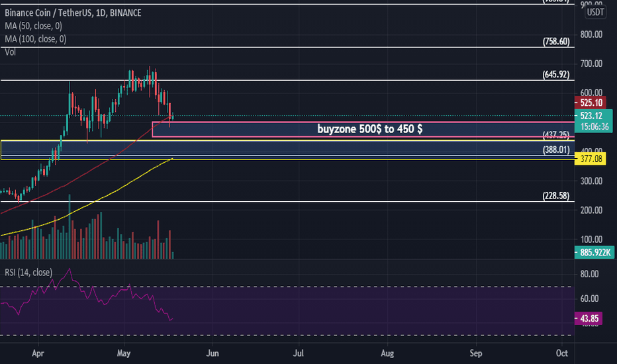617x364 pixels.
Task: Click the Apr label on time axis
Action: [x=38, y=353]
